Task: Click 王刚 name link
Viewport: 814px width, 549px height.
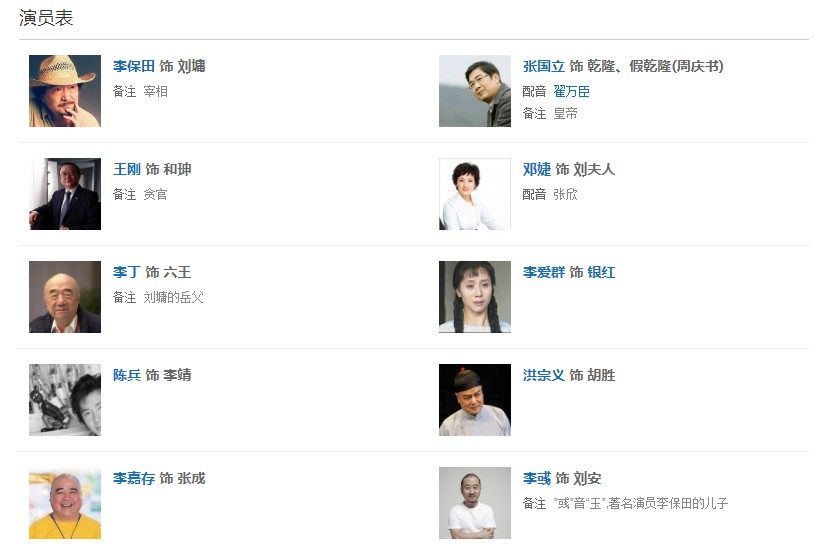Action: point(127,169)
